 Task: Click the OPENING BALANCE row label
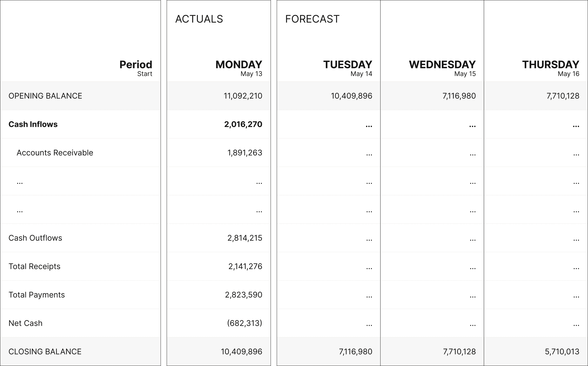45,96
